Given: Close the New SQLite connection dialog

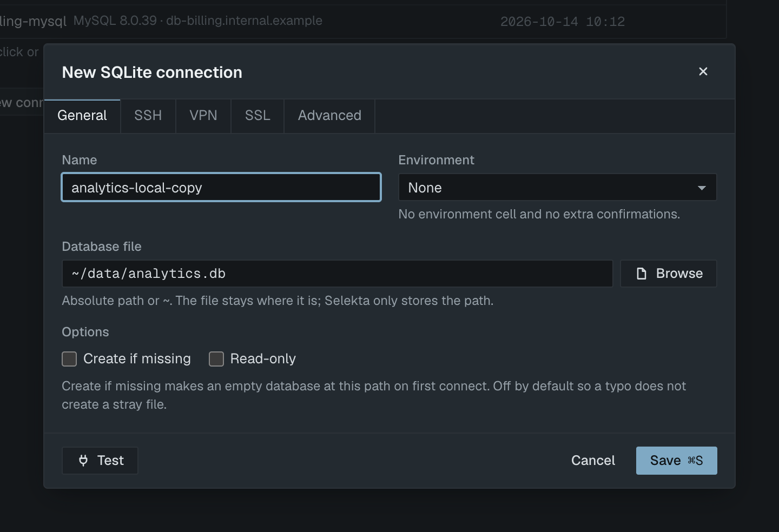Looking at the screenshot, I should (703, 71).
